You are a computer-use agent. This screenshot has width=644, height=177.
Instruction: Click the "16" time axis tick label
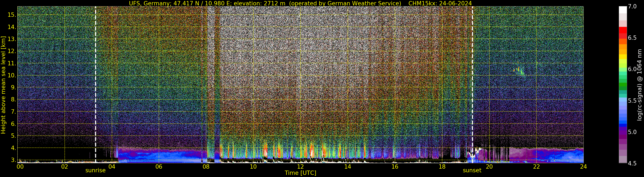point(395,166)
